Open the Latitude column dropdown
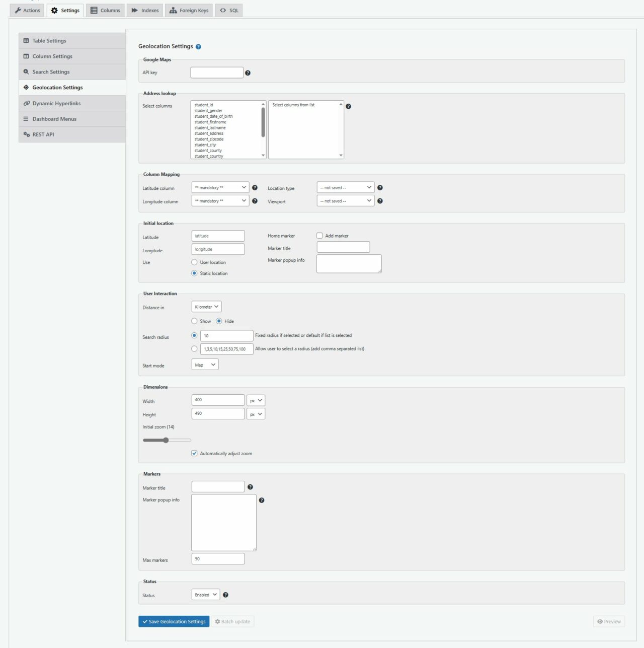The height and width of the screenshot is (648, 644). 220,187
